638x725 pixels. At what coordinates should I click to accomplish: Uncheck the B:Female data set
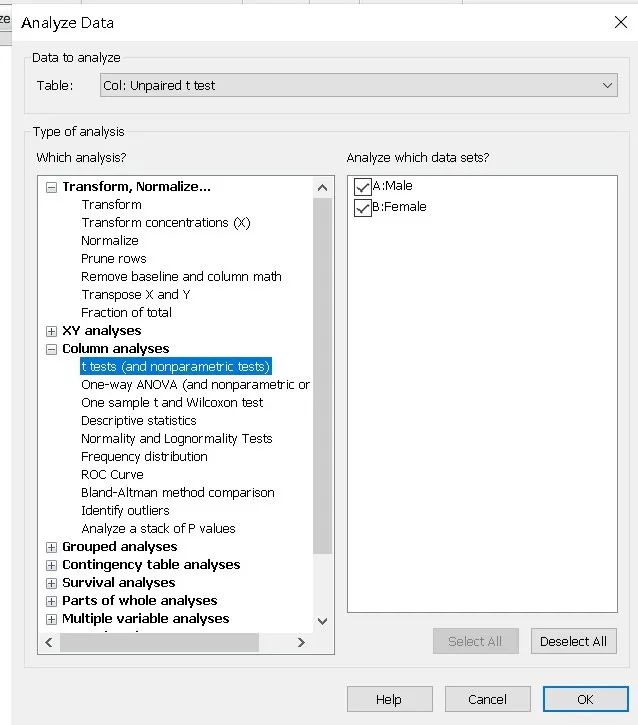point(362,208)
